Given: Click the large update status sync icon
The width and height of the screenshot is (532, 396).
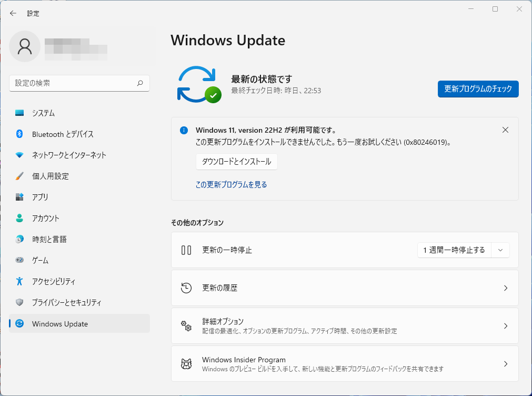Looking at the screenshot, I should click(199, 85).
